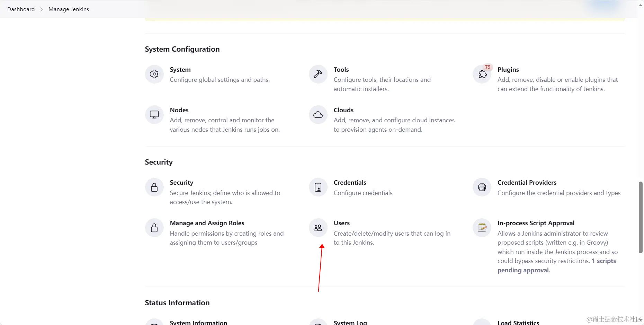Select the Nodes monitor icon
Viewport: 644px width, 325px height.
[154, 115]
